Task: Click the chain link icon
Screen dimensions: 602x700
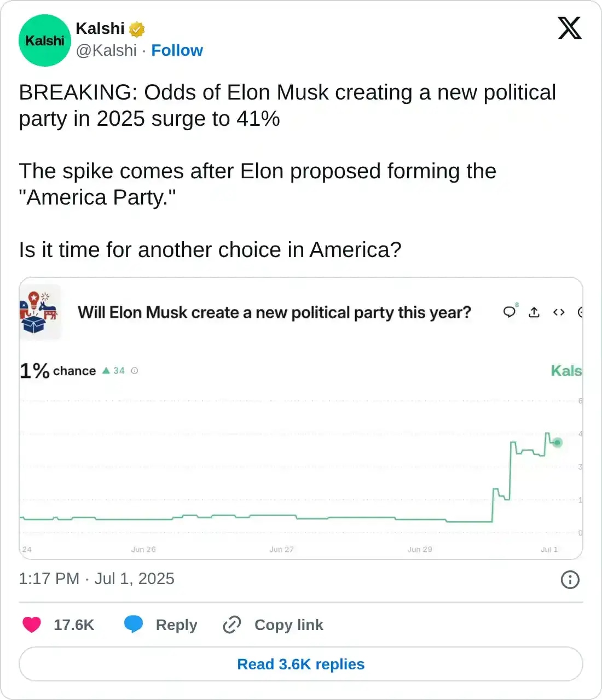Action: point(232,625)
